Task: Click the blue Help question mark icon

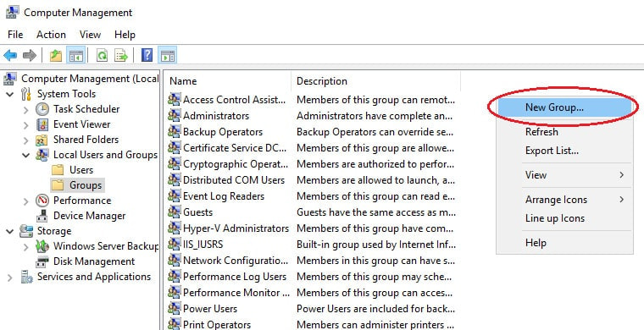Action: [147, 55]
